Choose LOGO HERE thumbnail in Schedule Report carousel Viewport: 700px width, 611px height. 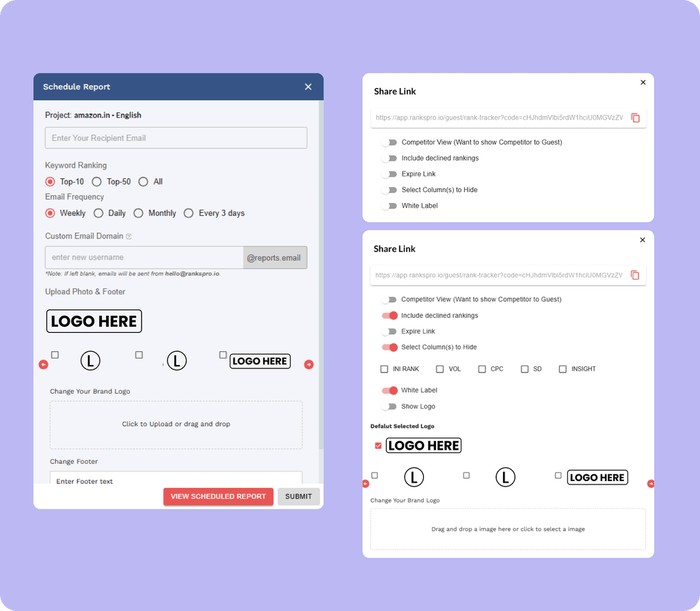[260, 361]
